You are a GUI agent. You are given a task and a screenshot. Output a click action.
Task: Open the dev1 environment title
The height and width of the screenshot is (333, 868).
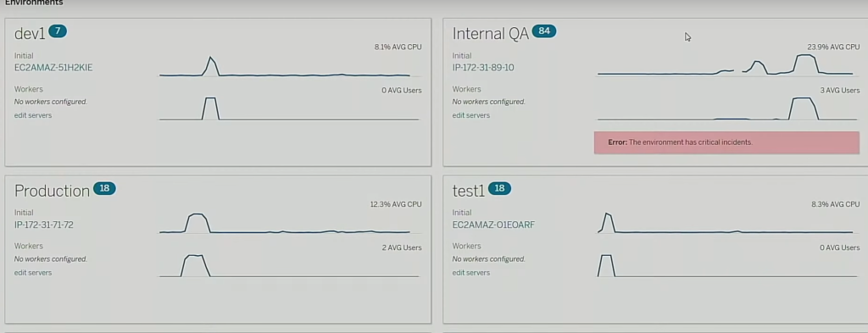point(30,33)
